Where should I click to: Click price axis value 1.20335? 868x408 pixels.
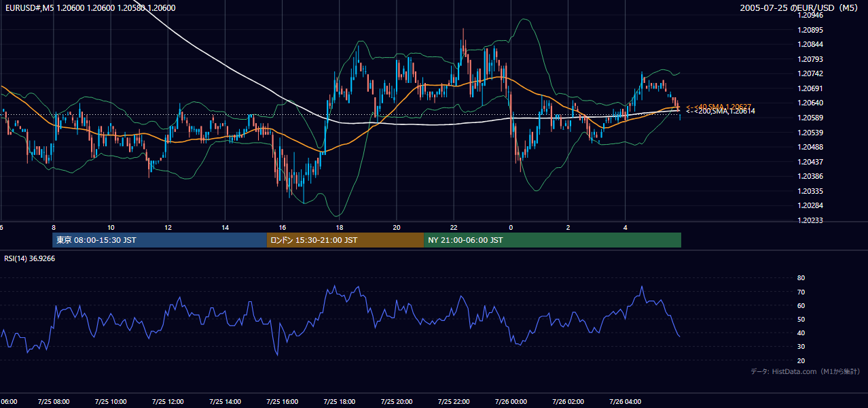point(811,191)
